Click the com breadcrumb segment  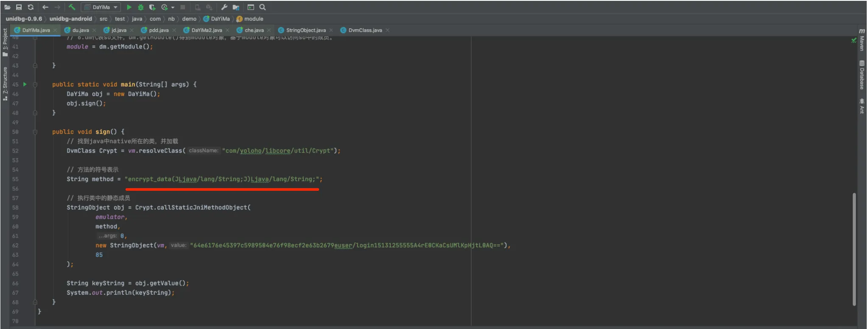pyautogui.click(x=155, y=19)
